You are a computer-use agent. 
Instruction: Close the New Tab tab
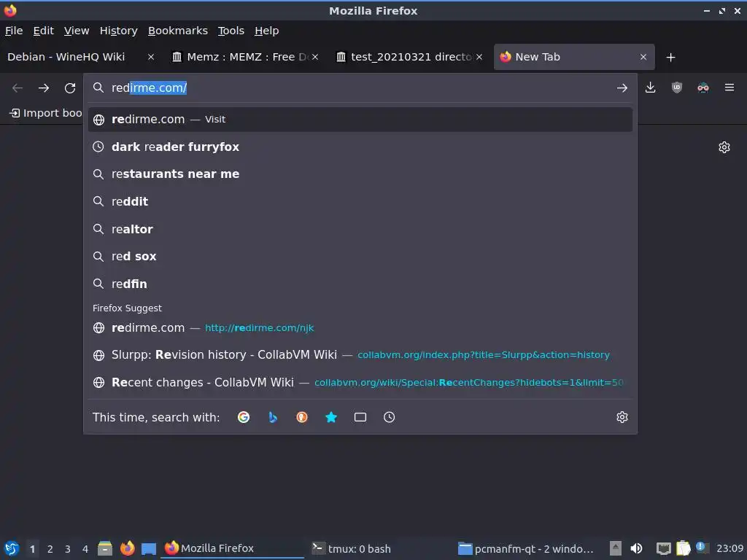coord(643,57)
